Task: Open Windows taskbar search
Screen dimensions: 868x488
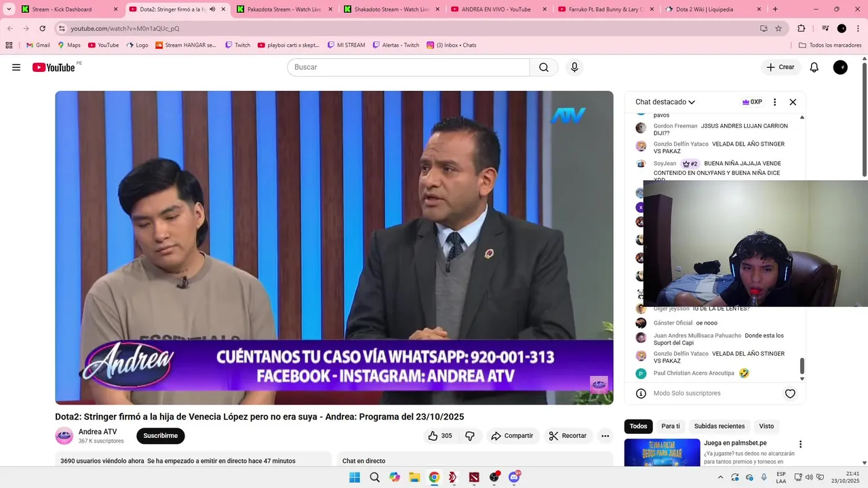Action: point(374,477)
